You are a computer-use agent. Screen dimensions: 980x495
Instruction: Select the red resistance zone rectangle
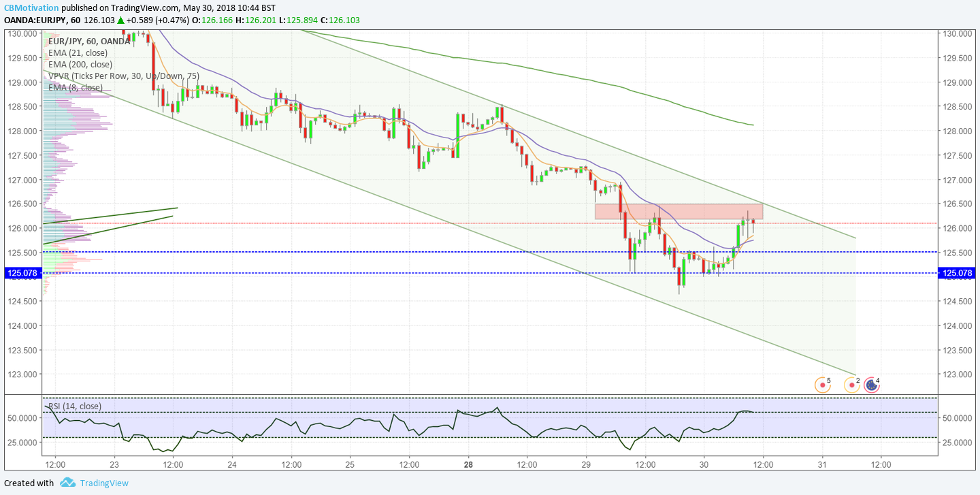tap(679, 211)
